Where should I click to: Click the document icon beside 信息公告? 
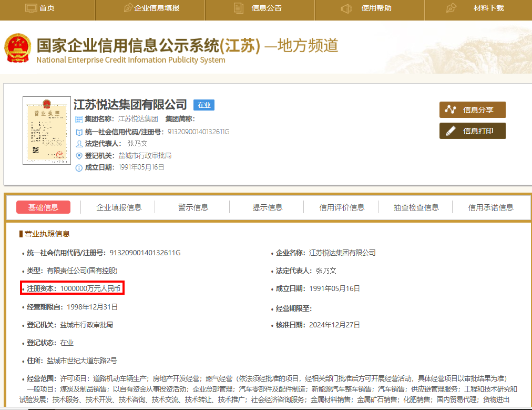(x=239, y=8)
